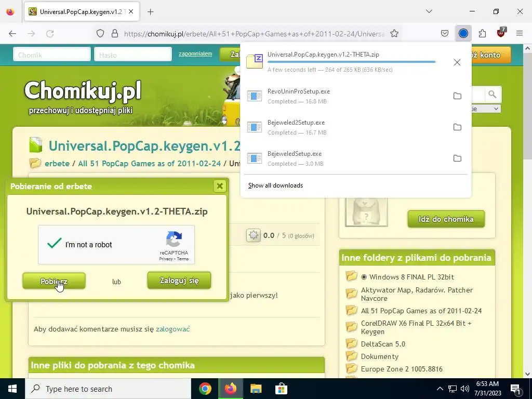Click Show all downloads
Screen dimensions: 532x399
point(275,185)
